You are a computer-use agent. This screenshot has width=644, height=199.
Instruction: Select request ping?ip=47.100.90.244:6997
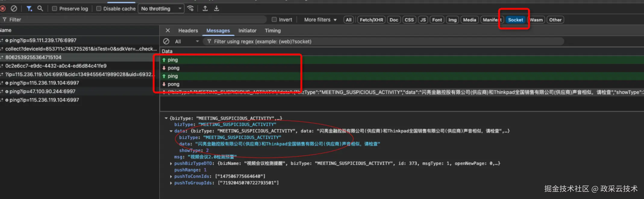tap(80, 91)
